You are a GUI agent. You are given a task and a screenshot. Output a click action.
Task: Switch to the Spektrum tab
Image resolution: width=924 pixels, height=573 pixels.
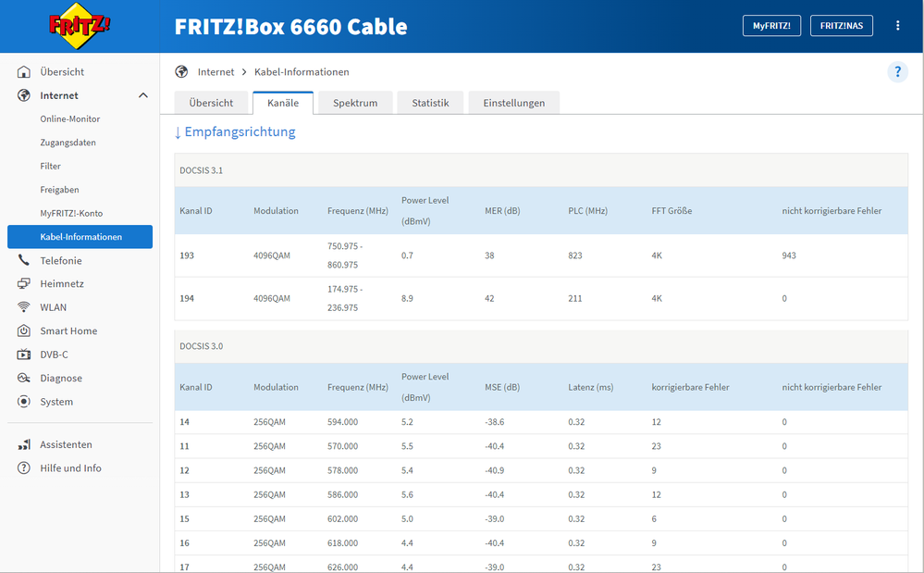point(355,103)
